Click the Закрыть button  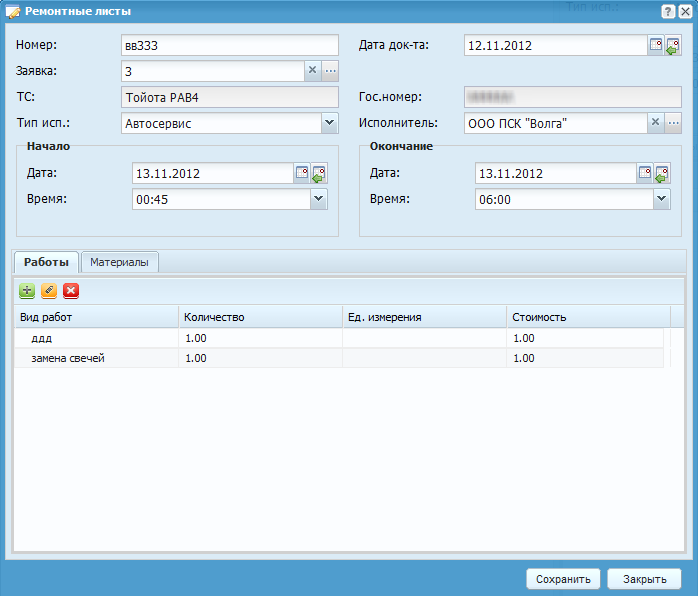click(644, 579)
